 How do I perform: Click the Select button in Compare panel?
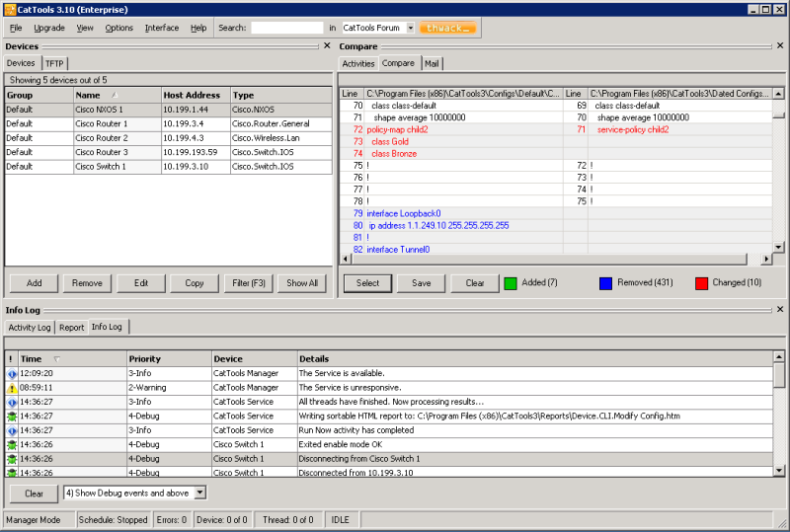[x=367, y=283]
